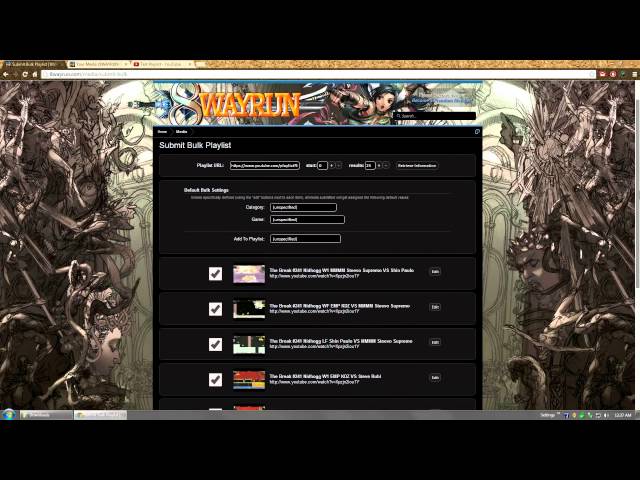Screen dimensions: 640x480
Task: Click the Playlist URL input field
Action: tap(265, 166)
